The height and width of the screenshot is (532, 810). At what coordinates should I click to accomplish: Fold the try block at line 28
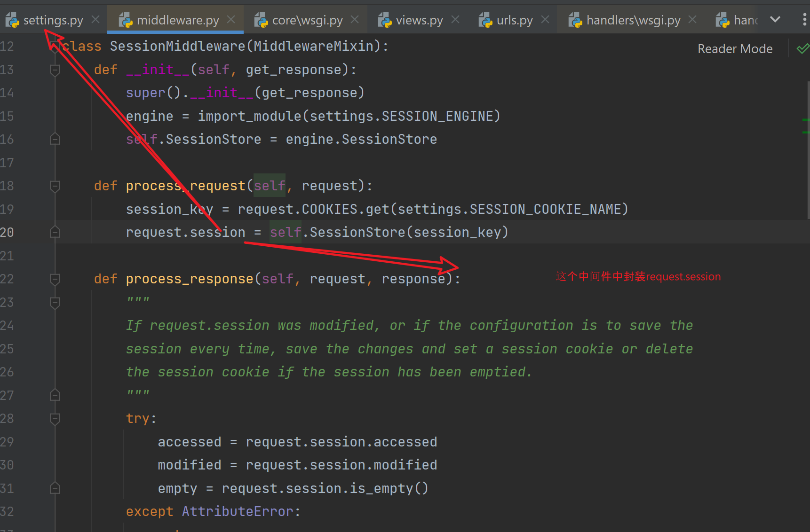click(55, 419)
